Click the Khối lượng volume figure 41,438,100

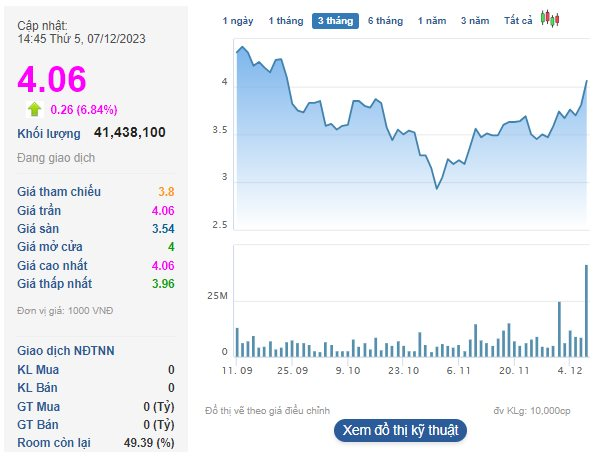(x=130, y=132)
